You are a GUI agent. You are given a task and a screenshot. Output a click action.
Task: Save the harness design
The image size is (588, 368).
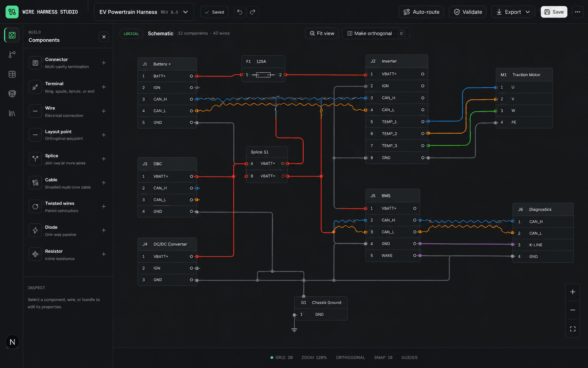pos(554,12)
